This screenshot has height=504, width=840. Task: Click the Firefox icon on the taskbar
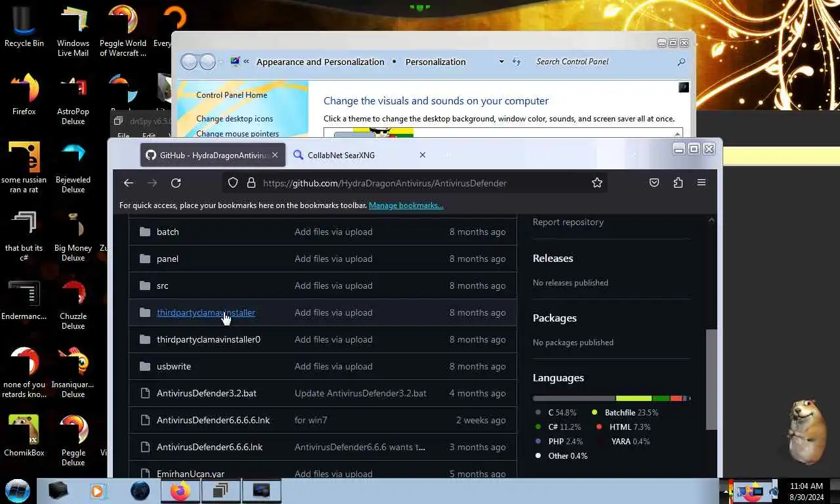point(180,491)
